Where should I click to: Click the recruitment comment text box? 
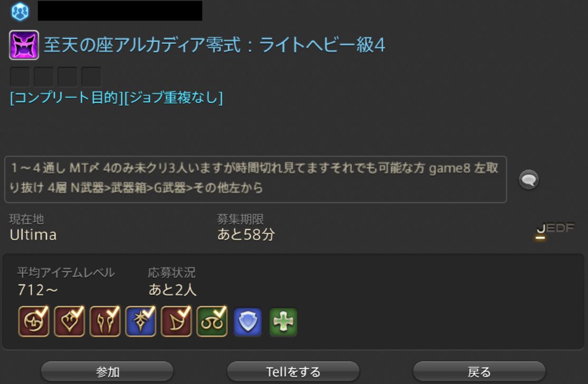click(x=256, y=179)
